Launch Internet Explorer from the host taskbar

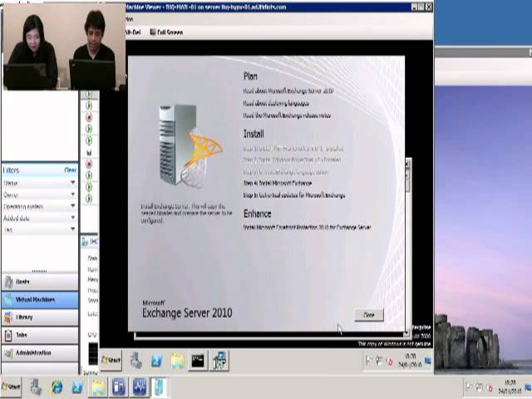coord(57,387)
